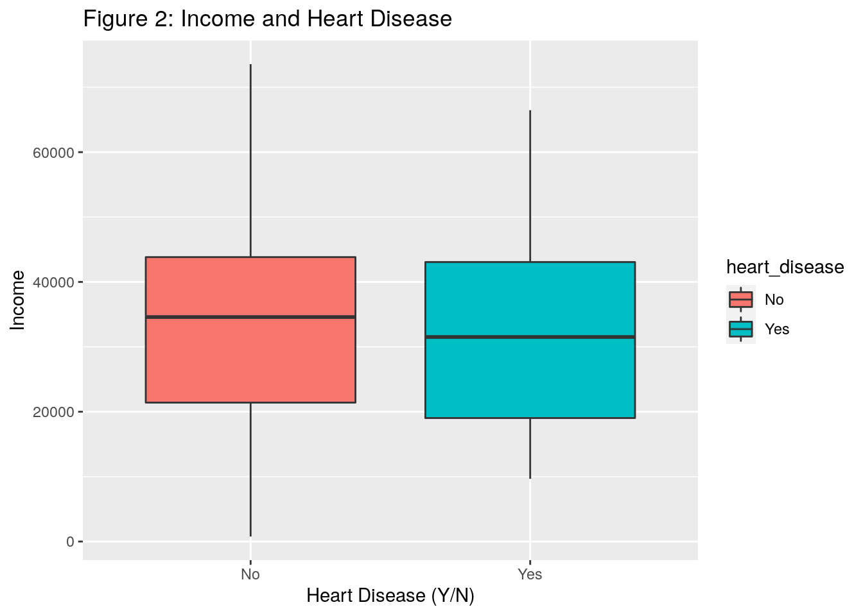Click the lower whisker of the No boxplot

pos(250,468)
